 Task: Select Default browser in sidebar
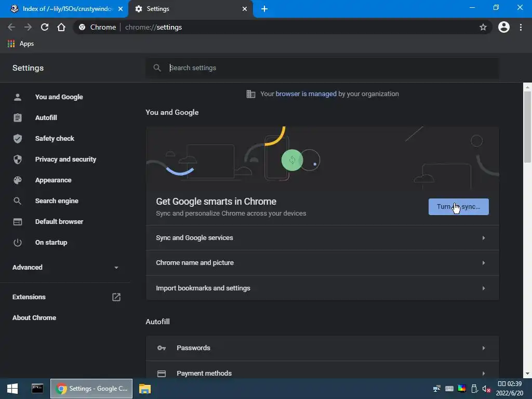[x=59, y=221]
